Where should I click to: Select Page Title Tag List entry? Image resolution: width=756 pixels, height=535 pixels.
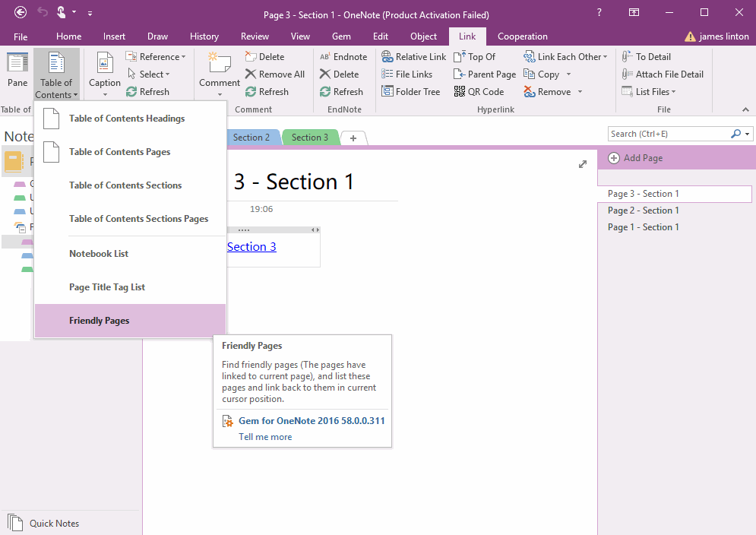pos(130,287)
